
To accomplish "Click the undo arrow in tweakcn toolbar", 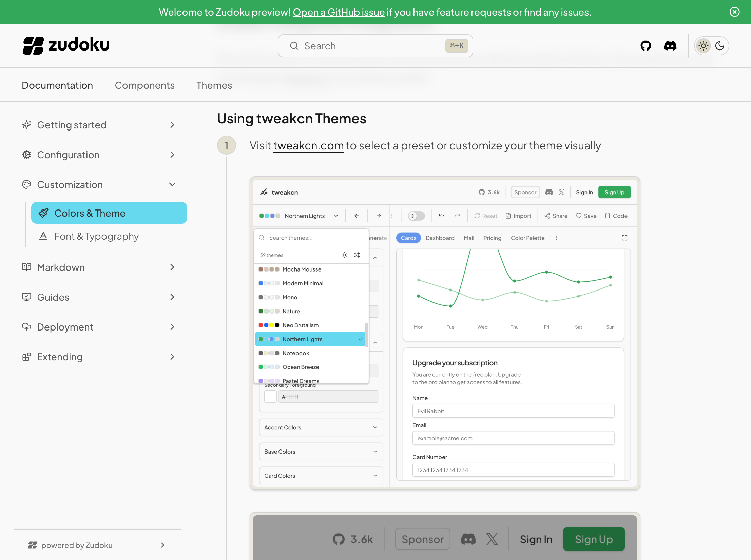I will [441, 216].
